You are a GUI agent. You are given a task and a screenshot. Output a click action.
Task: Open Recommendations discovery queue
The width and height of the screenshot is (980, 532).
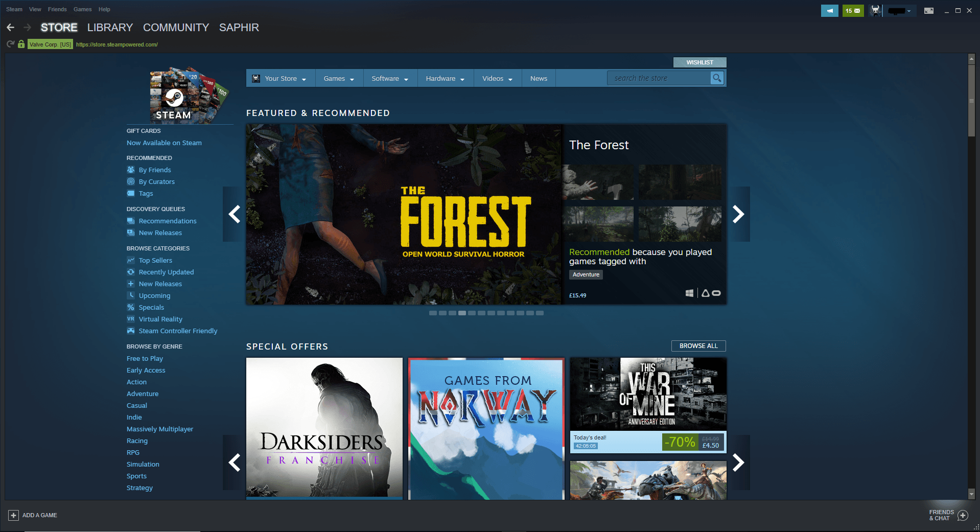[x=168, y=221]
